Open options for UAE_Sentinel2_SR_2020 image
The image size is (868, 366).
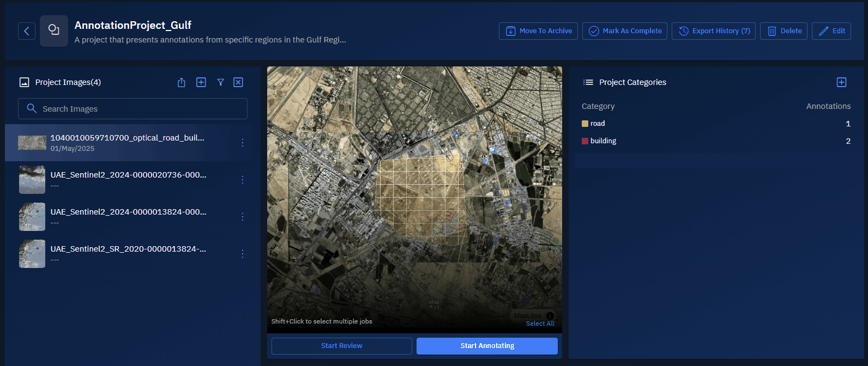243,254
